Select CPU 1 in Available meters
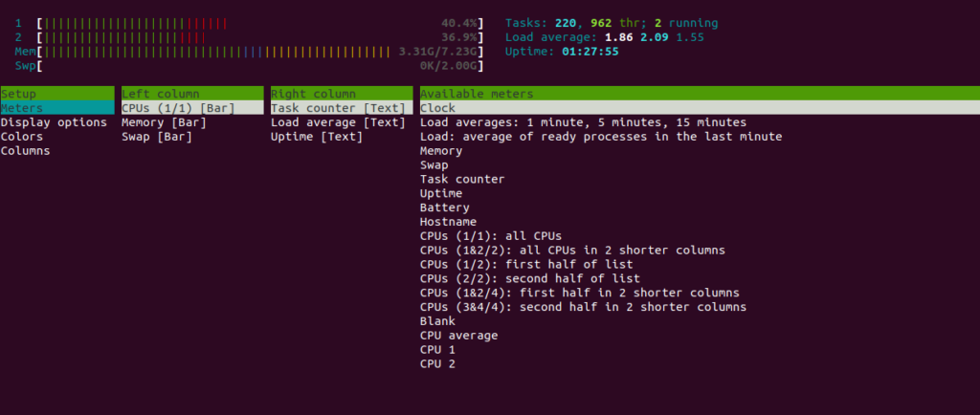 point(437,349)
